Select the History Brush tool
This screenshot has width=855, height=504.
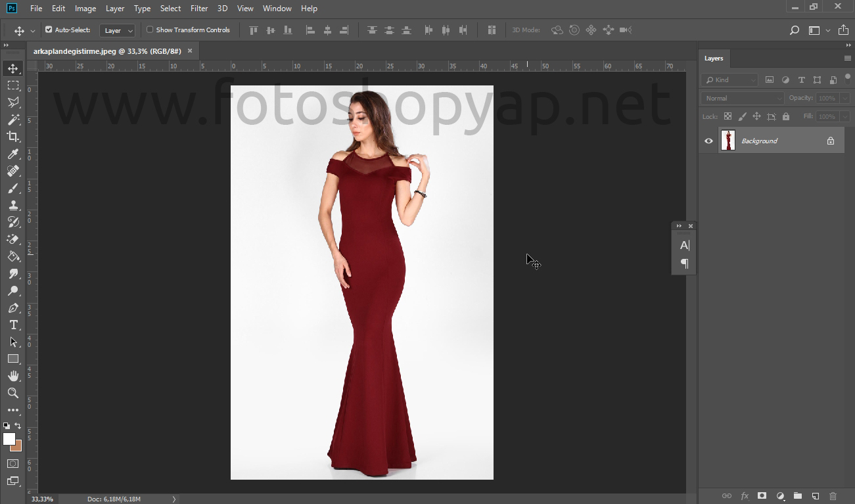point(12,222)
